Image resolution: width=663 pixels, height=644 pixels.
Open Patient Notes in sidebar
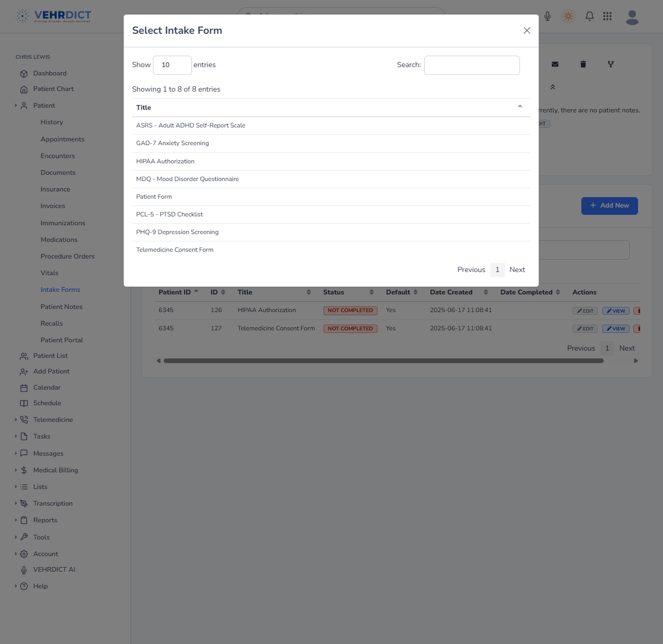tap(61, 307)
